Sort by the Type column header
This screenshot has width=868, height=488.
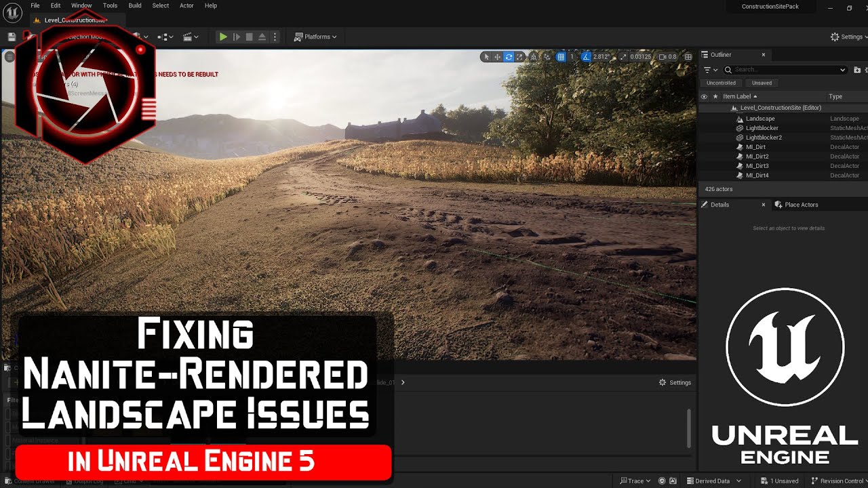point(835,96)
